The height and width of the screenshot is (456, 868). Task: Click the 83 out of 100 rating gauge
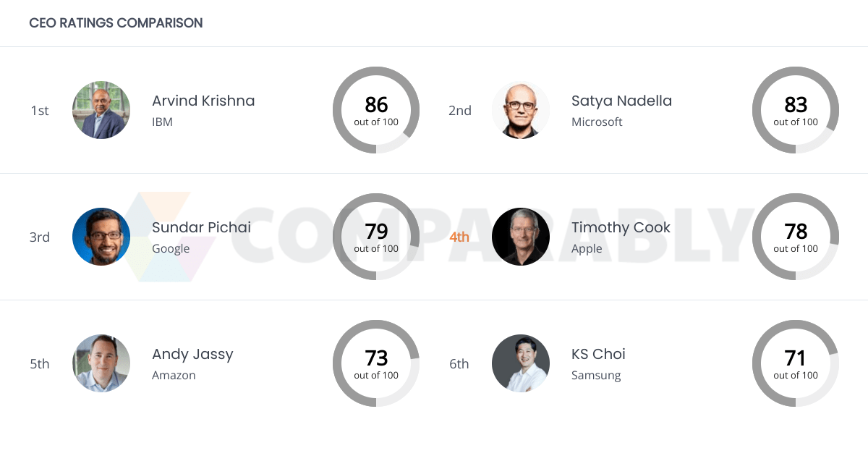tap(796, 110)
